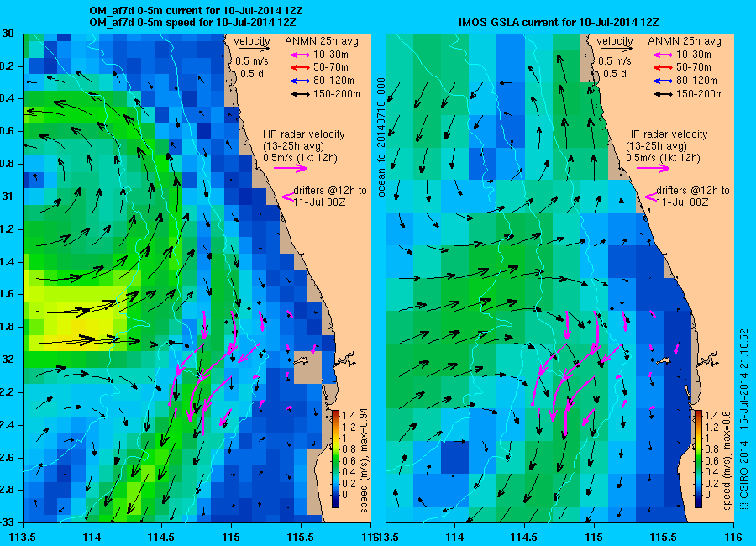The height and width of the screenshot is (546, 756).
Task: Click '0.5m/s (1kt 12h)' text in OM_af7d panel
Action: pyautogui.click(x=300, y=158)
